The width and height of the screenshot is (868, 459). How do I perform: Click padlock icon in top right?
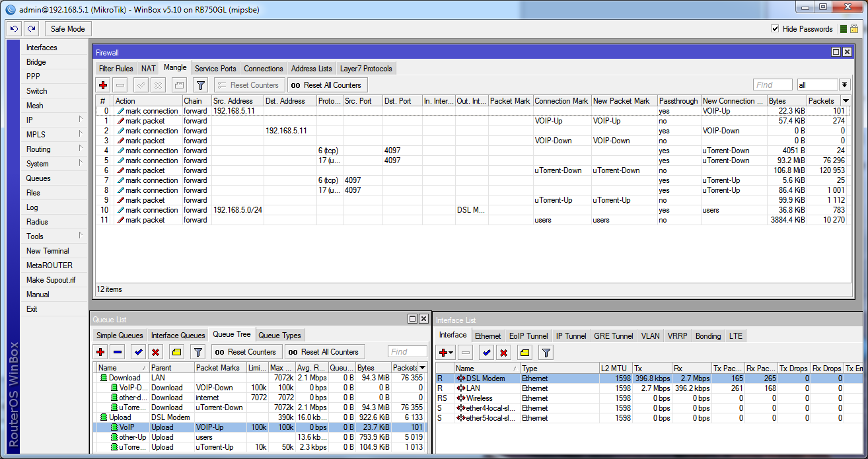(x=855, y=29)
